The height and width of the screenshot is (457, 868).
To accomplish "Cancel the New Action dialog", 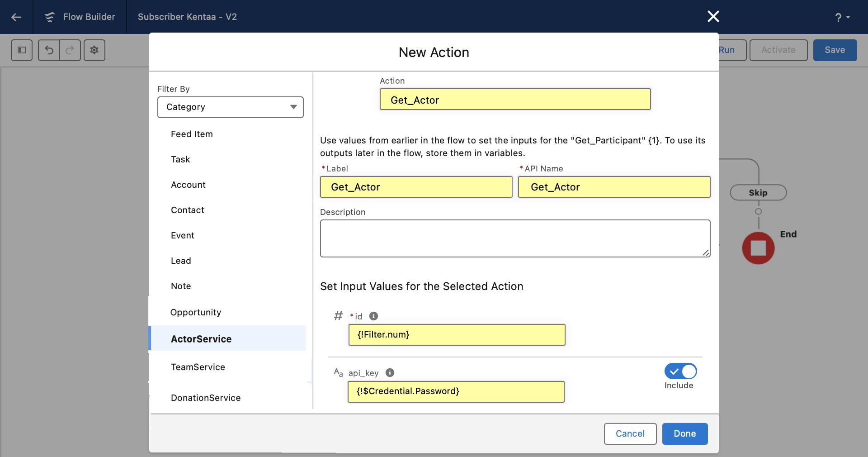I will coord(630,434).
